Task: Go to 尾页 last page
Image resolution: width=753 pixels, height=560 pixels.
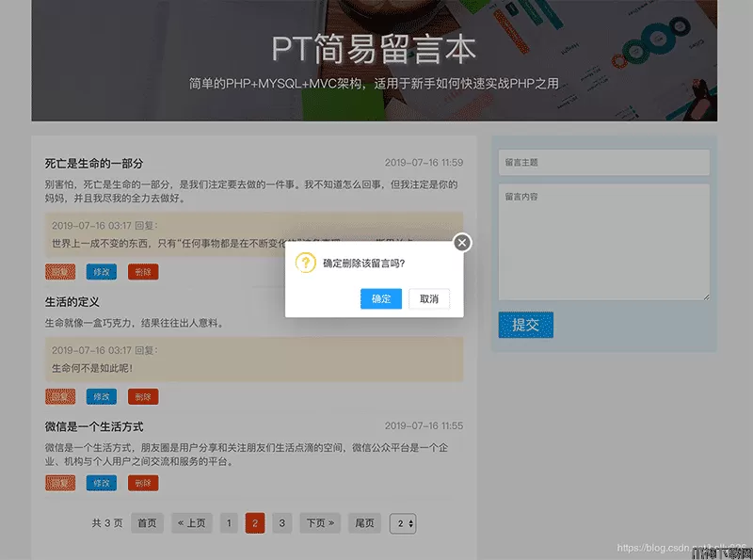Action: (x=364, y=523)
